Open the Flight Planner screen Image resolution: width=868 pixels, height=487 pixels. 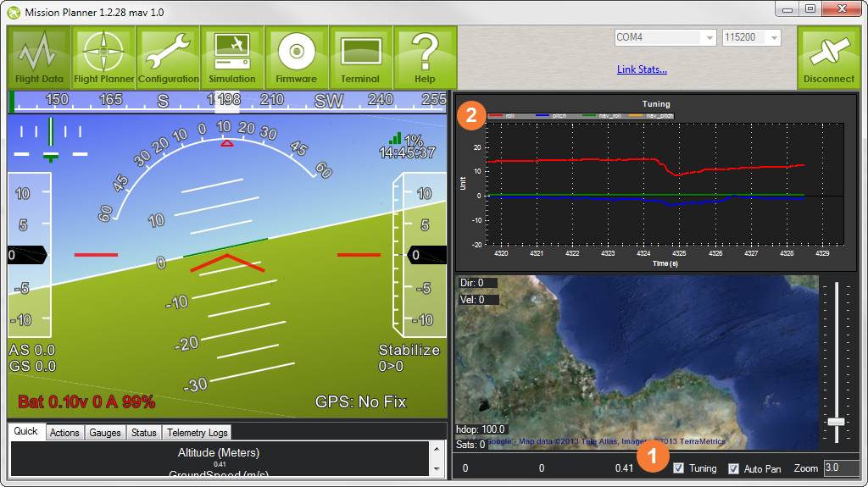104,57
